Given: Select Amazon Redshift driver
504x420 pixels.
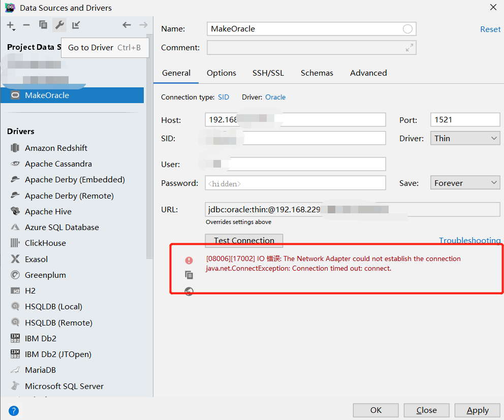Looking at the screenshot, I should (x=56, y=148).
